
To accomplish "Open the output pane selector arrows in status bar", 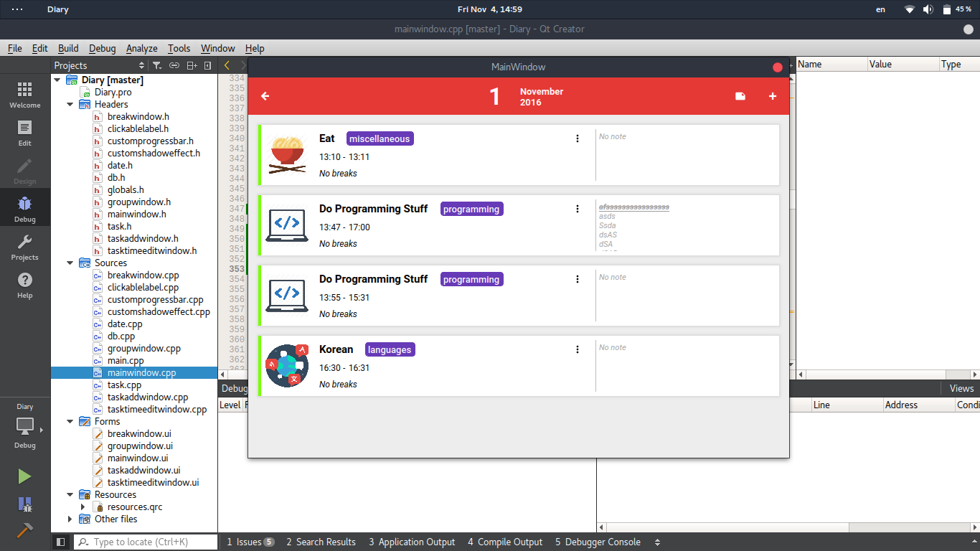I will (x=657, y=542).
